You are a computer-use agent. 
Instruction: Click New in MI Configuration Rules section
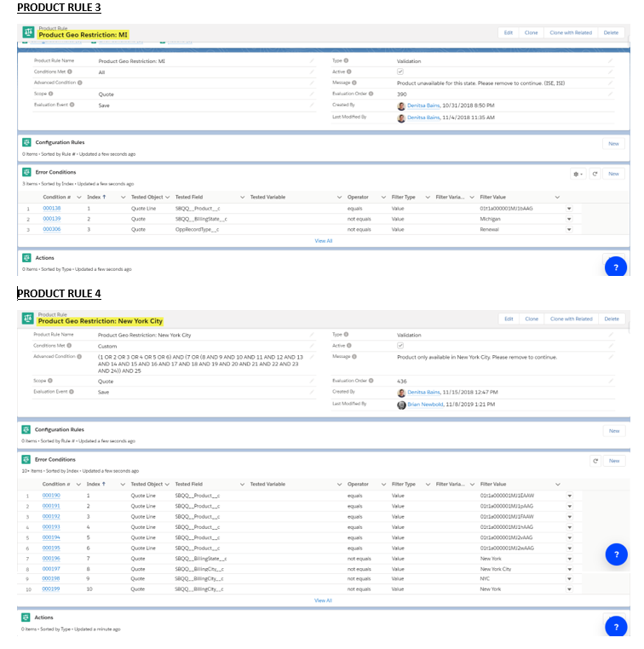tap(613, 144)
